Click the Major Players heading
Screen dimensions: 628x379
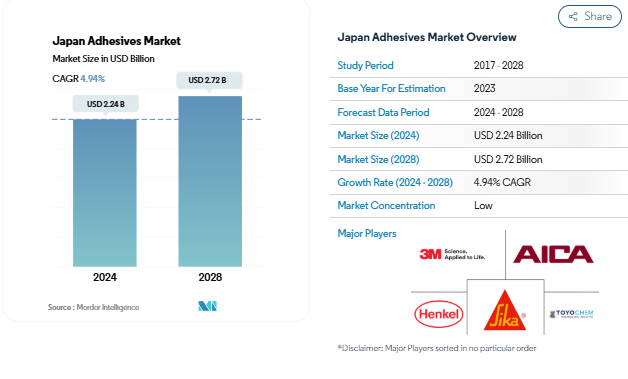[x=367, y=234]
